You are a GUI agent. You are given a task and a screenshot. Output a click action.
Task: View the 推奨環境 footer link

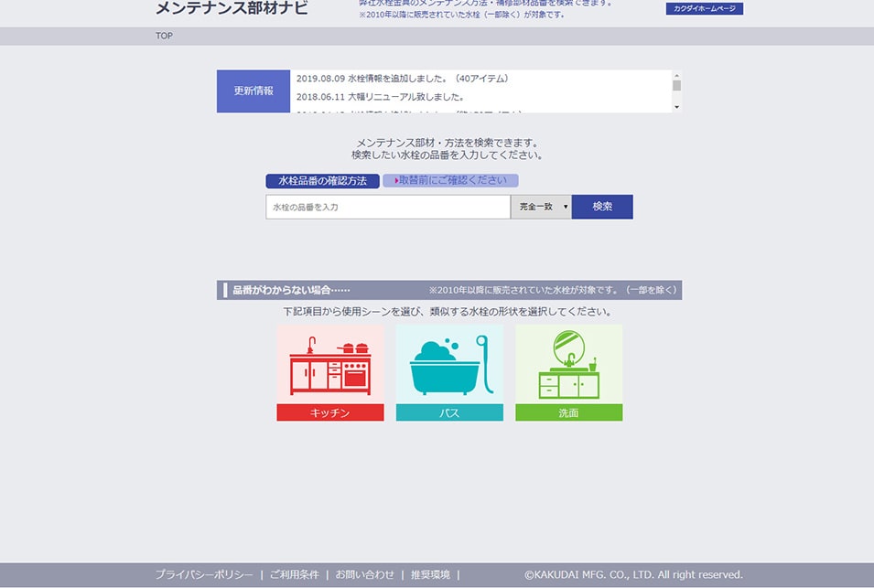[430, 574]
